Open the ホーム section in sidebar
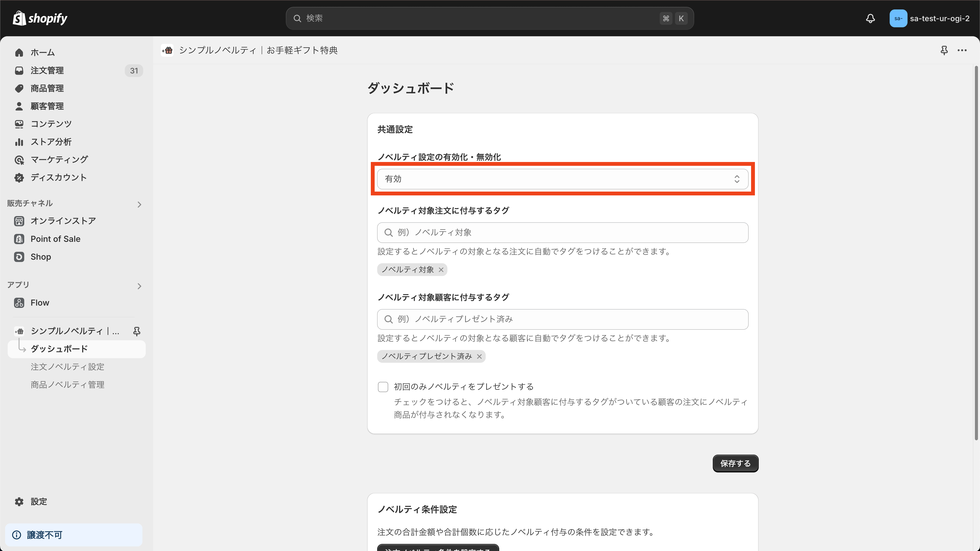The image size is (980, 551). point(42,53)
